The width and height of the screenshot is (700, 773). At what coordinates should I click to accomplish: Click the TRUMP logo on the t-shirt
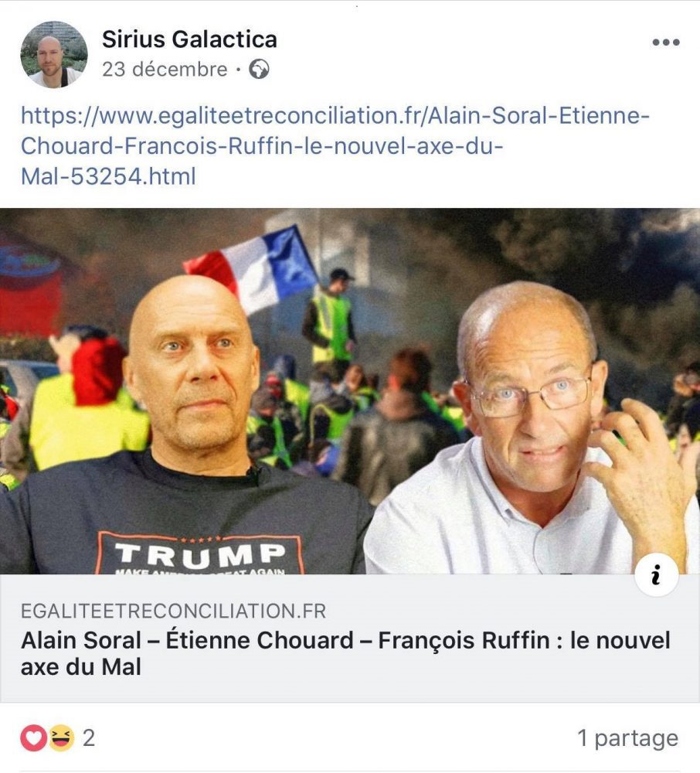tap(199, 554)
